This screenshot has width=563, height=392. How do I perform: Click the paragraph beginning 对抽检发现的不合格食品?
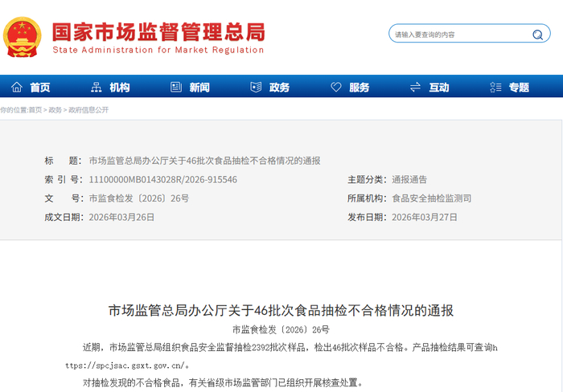tap(223, 382)
